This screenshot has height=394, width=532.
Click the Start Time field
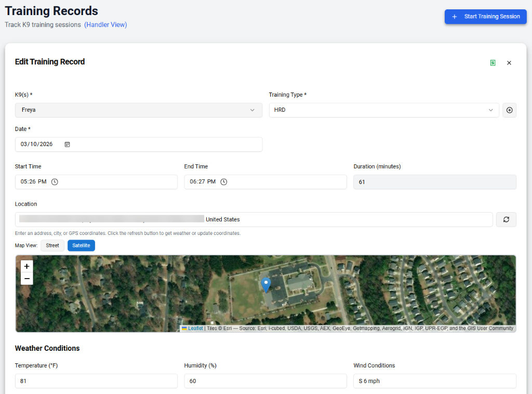click(96, 182)
